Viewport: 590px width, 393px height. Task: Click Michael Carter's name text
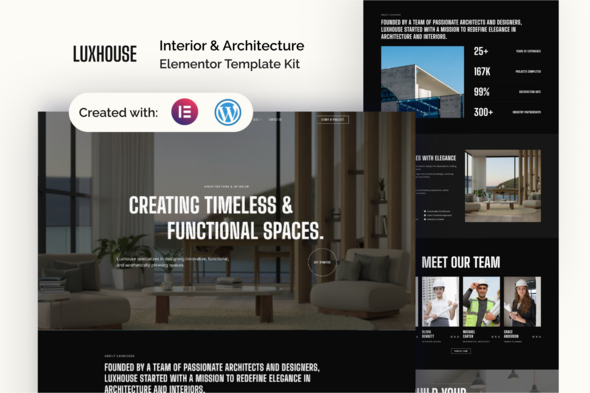tap(469, 334)
